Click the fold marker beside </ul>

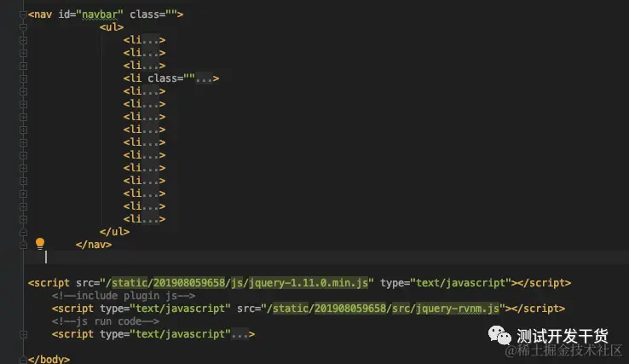coord(23,232)
